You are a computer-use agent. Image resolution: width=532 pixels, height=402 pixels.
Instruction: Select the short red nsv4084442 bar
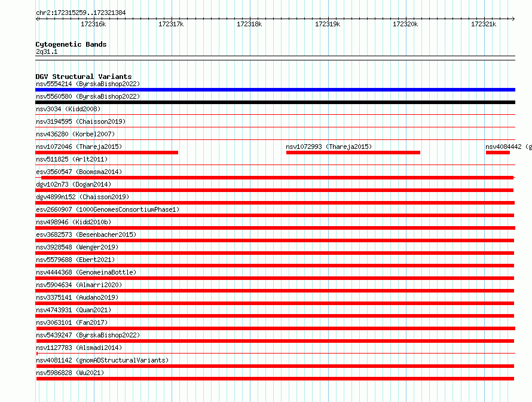coord(498,153)
